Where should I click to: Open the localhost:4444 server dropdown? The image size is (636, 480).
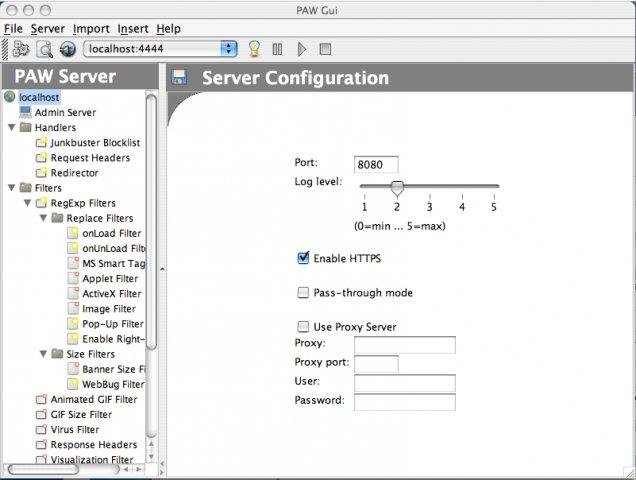pos(228,49)
